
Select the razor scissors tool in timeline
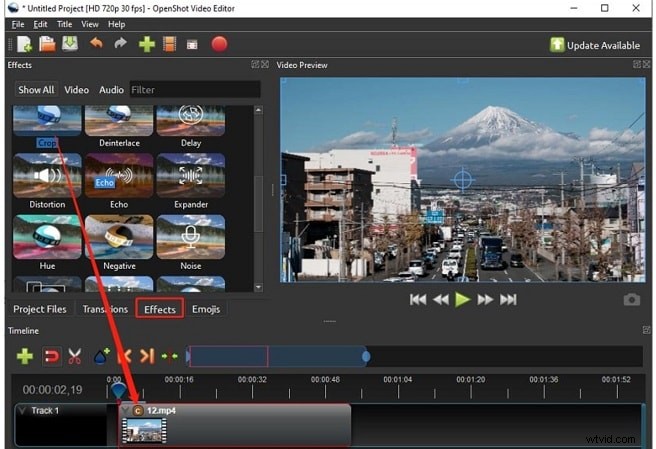pyautogui.click(x=74, y=356)
